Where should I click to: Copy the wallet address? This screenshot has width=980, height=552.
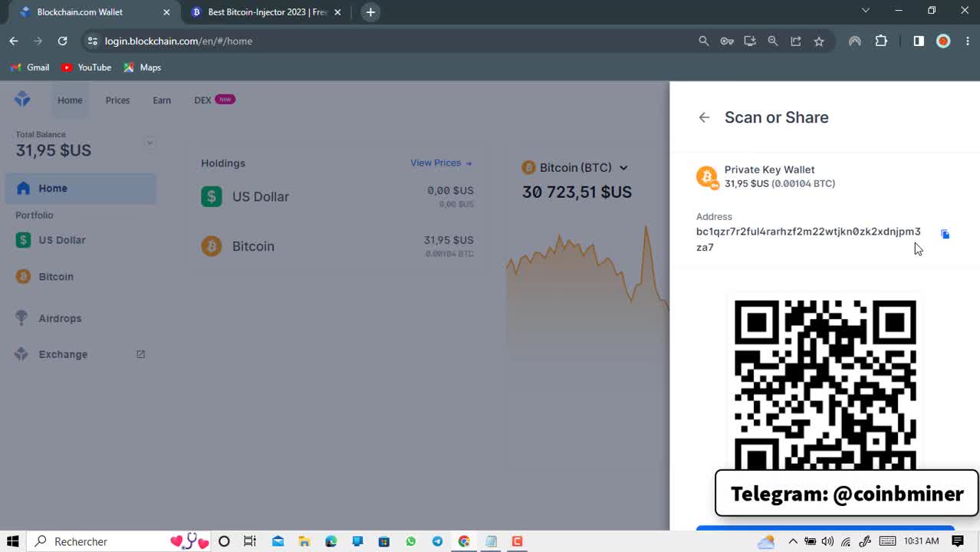(x=944, y=233)
